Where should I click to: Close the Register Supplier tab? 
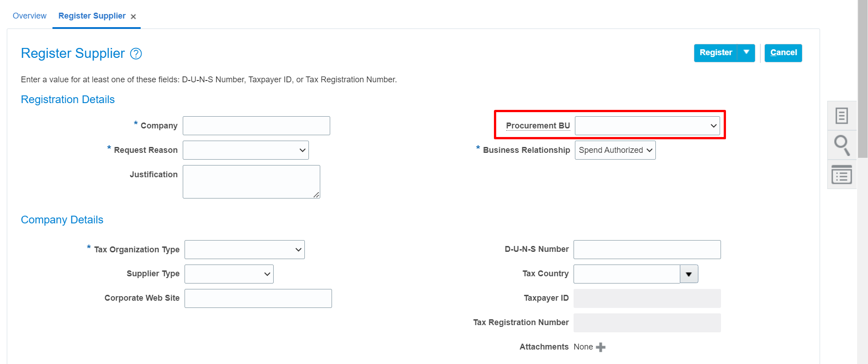click(133, 16)
